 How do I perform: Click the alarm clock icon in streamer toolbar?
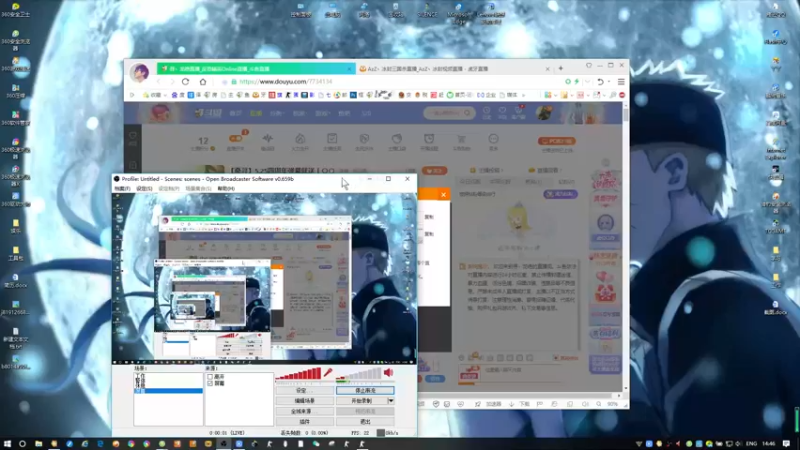click(x=429, y=138)
